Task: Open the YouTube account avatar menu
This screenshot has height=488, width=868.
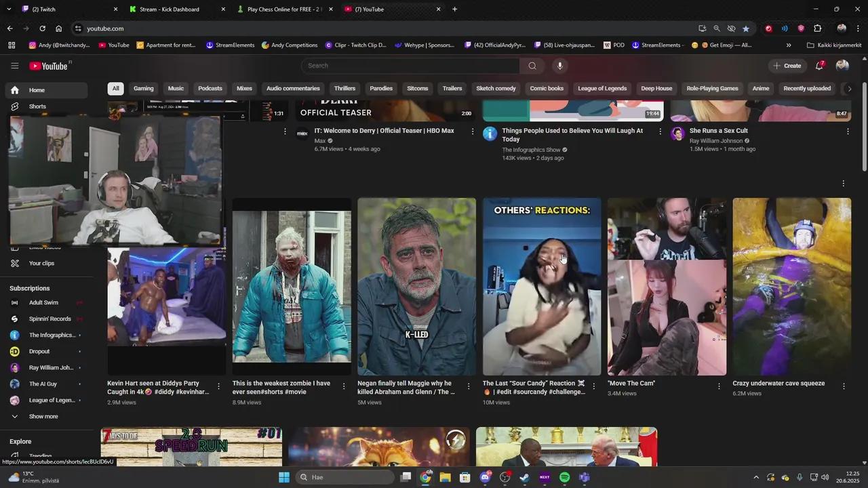Action: tap(842, 66)
